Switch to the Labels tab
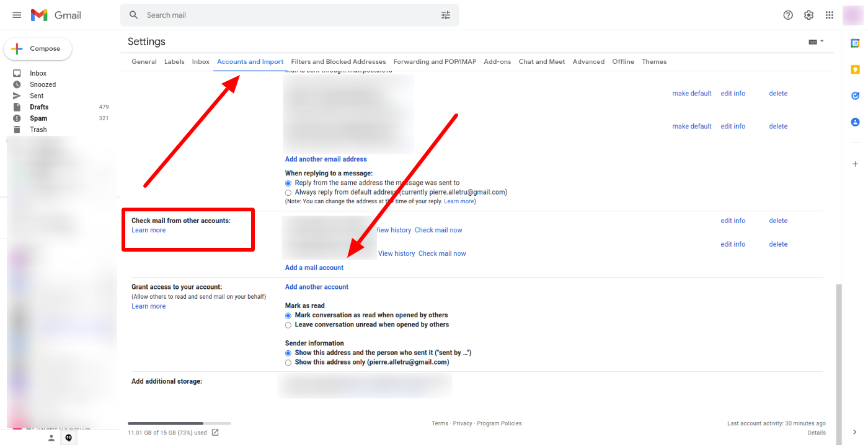 tap(174, 61)
